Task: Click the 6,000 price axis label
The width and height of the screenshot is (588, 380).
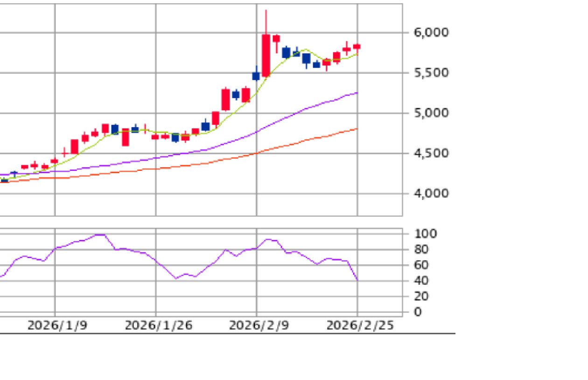Action: pos(431,33)
